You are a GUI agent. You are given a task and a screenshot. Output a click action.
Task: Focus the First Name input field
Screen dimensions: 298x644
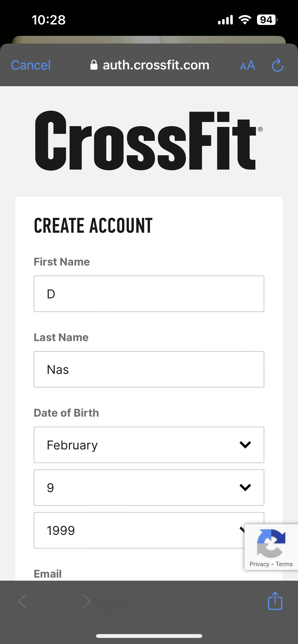(x=149, y=294)
